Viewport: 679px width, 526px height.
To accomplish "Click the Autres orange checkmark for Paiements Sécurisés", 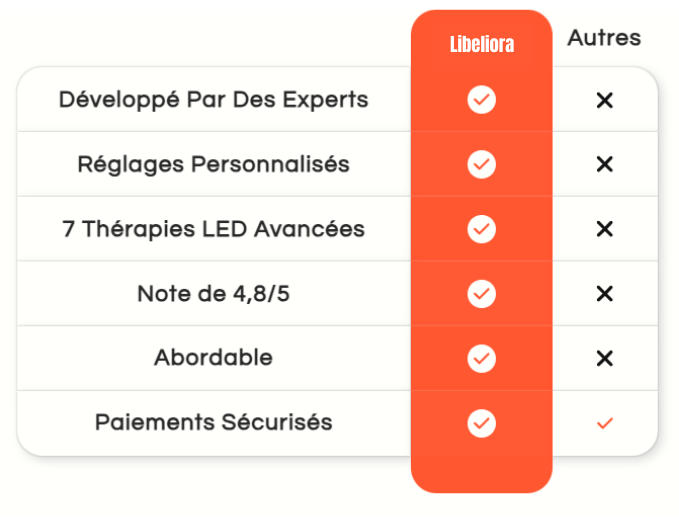I will [604, 423].
